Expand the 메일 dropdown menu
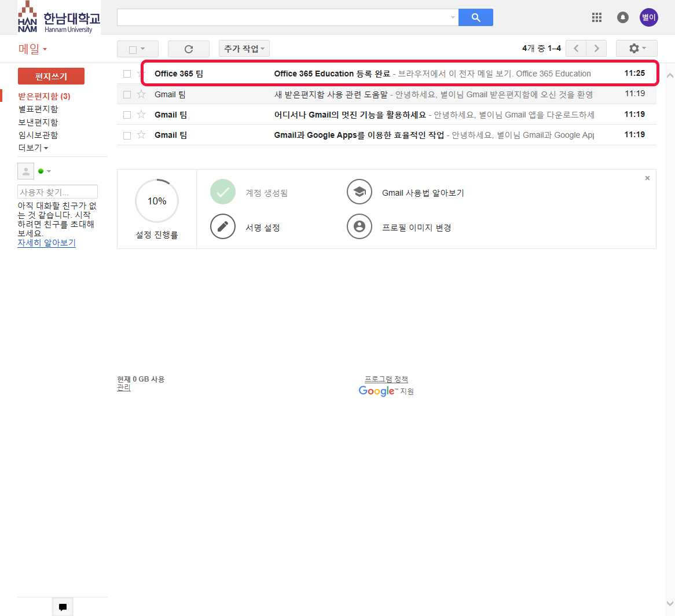The height and width of the screenshot is (616, 675). tap(33, 49)
